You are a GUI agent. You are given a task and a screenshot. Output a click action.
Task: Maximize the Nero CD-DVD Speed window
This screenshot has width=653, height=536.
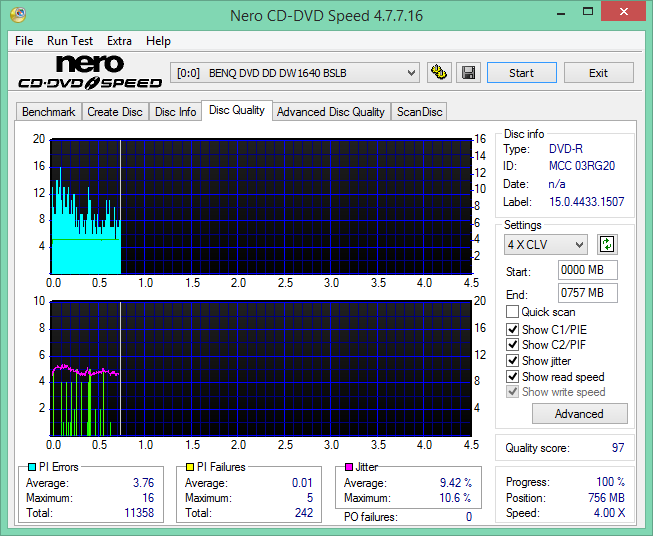[588, 12]
